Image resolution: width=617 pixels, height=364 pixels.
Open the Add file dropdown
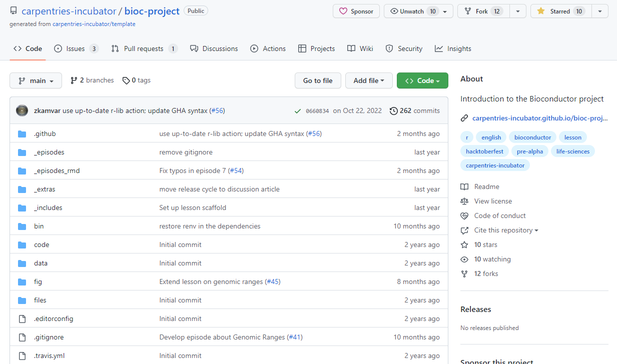pos(369,80)
